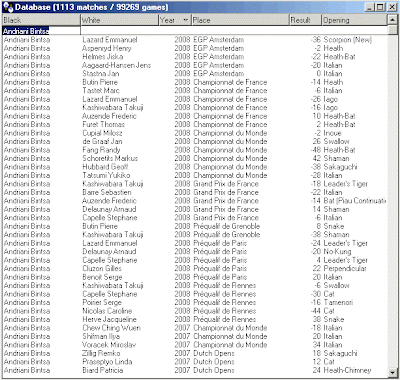
Task: Select the Voracek Miroslav game row
Action: click(x=195, y=345)
